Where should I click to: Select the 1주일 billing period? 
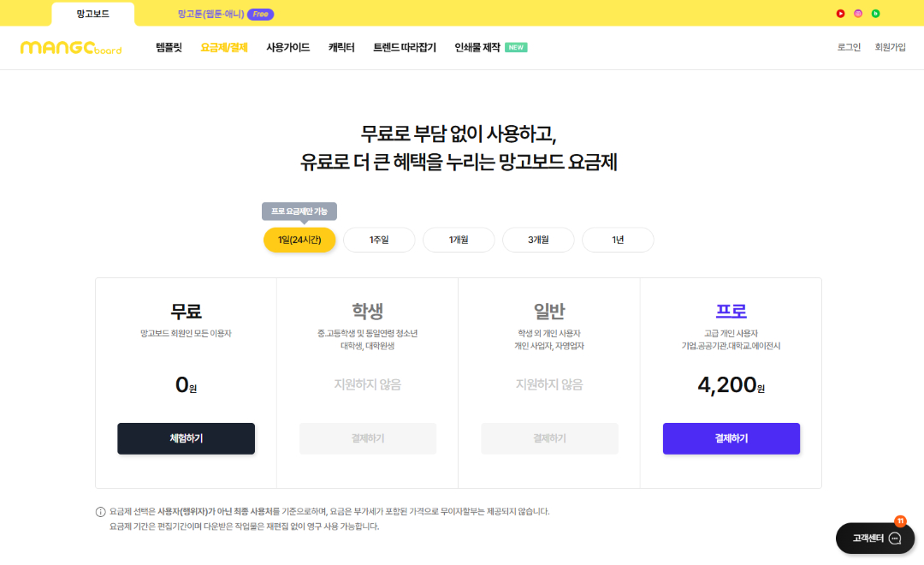tap(379, 240)
